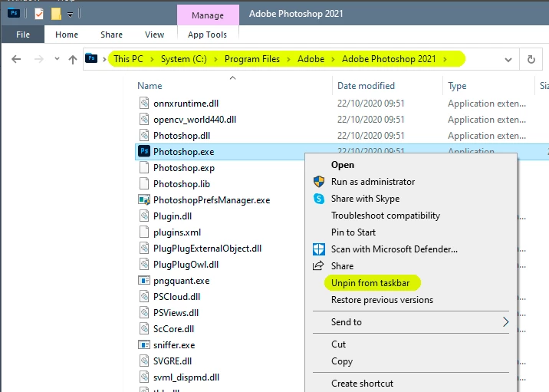Select the plugins.xml file icon
The image size is (549, 392).
[x=144, y=232]
